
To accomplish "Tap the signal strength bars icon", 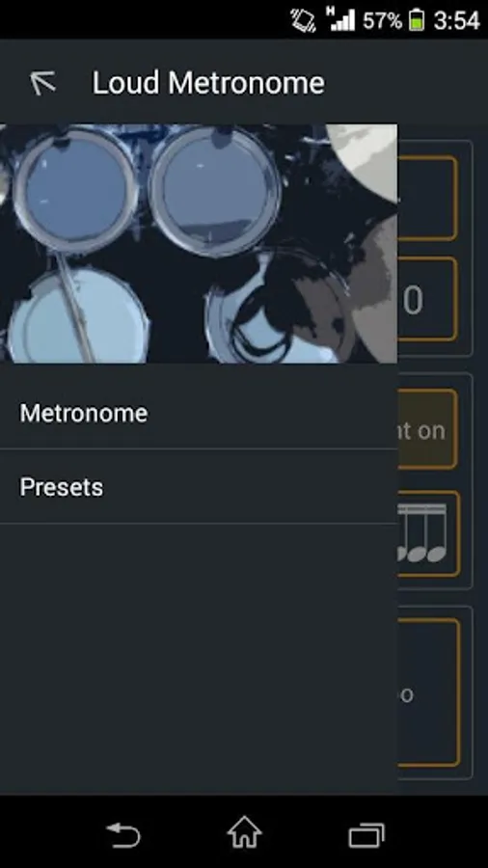I will click(x=340, y=19).
